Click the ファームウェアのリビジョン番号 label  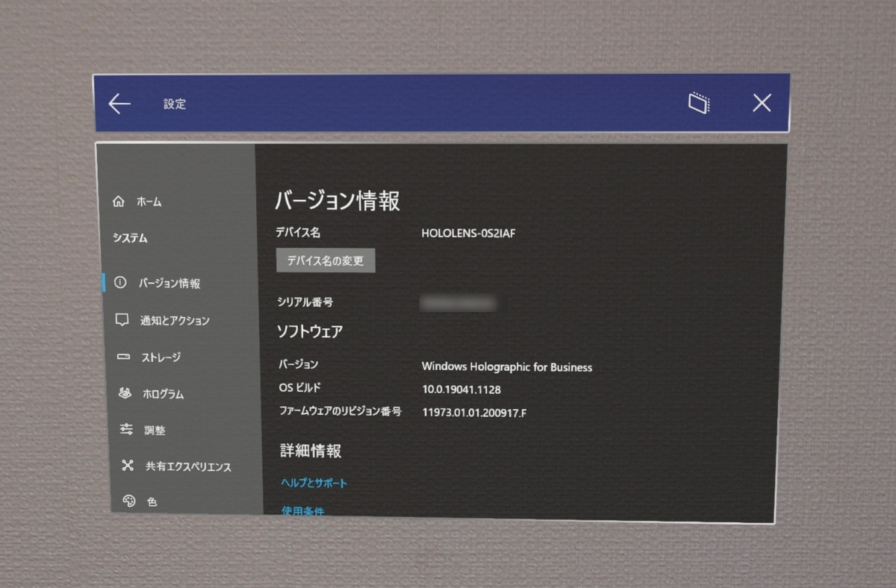pyautogui.click(x=340, y=410)
